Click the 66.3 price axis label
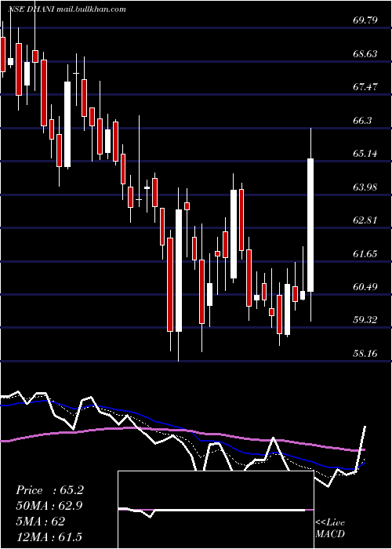This screenshot has height=549, width=392. (x=362, y=121)
